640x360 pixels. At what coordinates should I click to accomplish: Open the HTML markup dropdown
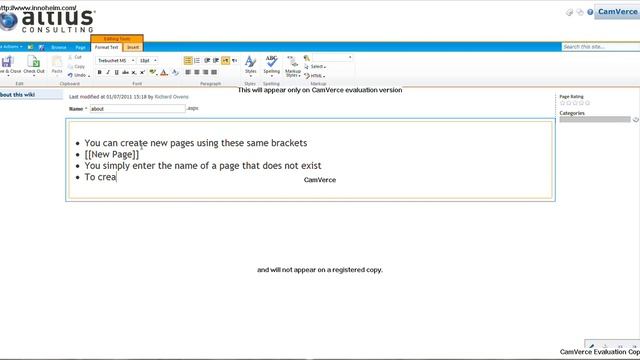[x=315, y=76]
